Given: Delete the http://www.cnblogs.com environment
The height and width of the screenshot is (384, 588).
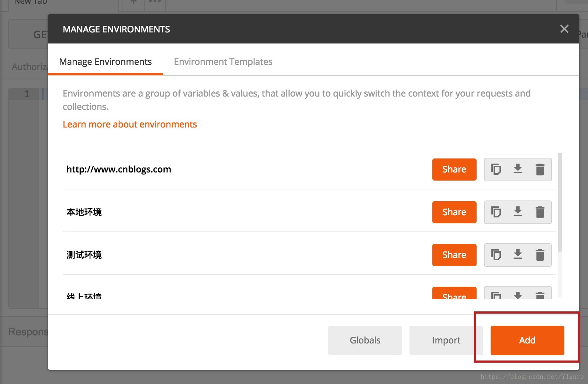Looking at the screenshot, I should click(x=540, y=170).
